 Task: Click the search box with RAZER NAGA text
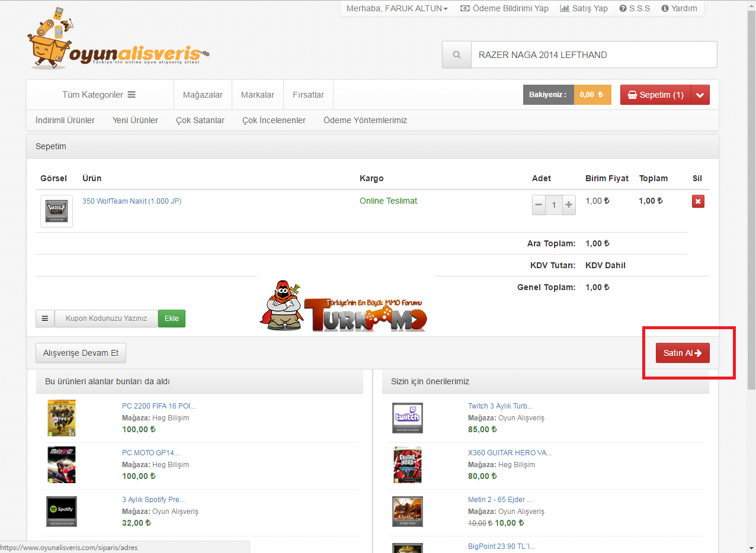tap(594, 55)
